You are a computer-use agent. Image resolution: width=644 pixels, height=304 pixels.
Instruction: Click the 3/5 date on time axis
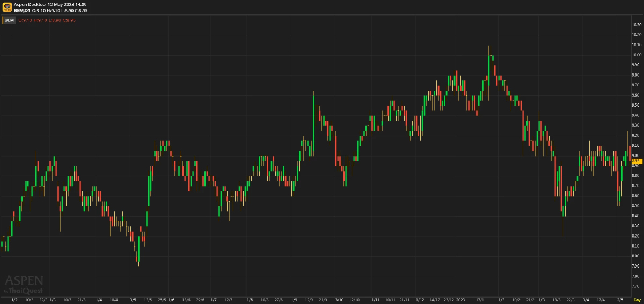coord(133,299)
